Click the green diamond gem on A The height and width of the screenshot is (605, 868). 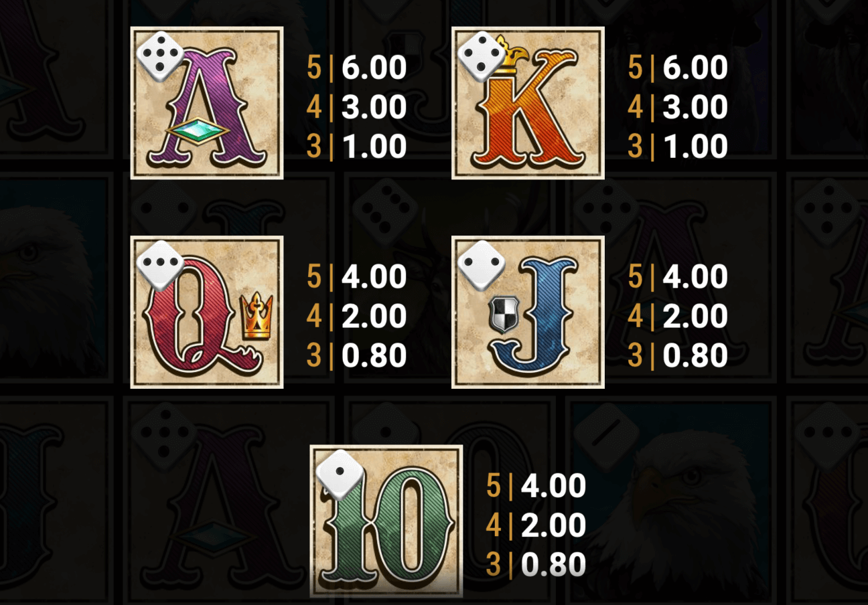[x=198, y=132]
